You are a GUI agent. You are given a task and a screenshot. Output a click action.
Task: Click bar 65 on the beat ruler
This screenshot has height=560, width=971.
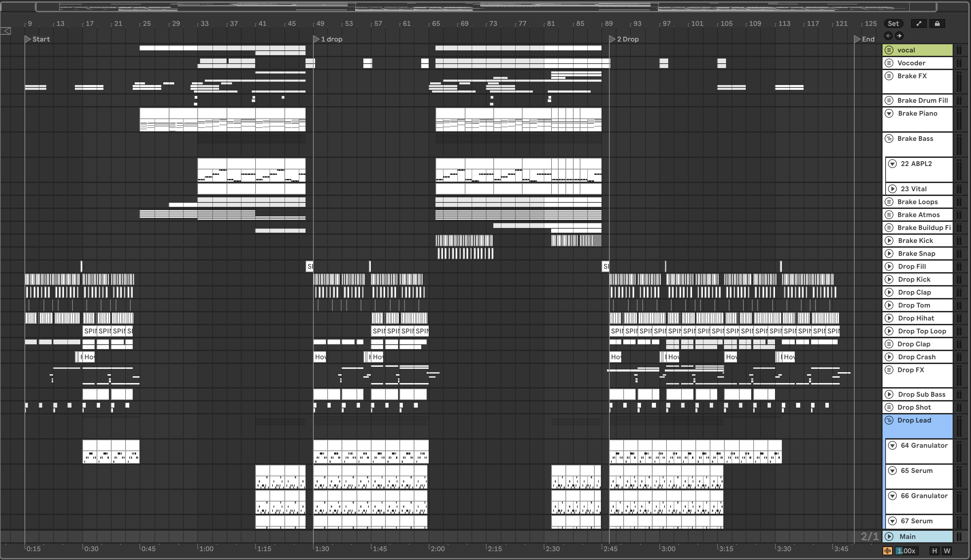436,23
